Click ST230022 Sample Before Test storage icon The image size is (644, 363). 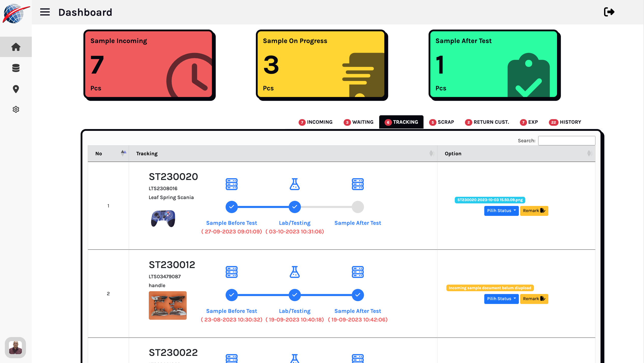231,358
